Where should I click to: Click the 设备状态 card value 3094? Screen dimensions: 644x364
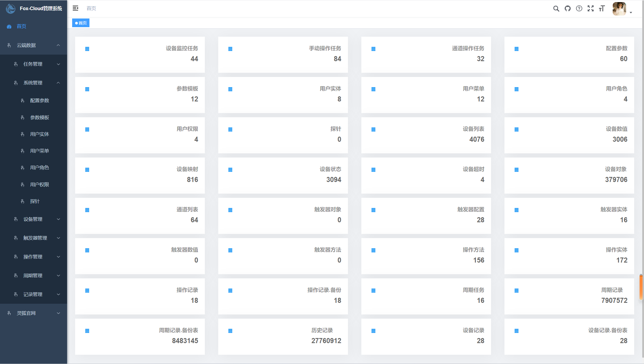[x=334, y=180]
